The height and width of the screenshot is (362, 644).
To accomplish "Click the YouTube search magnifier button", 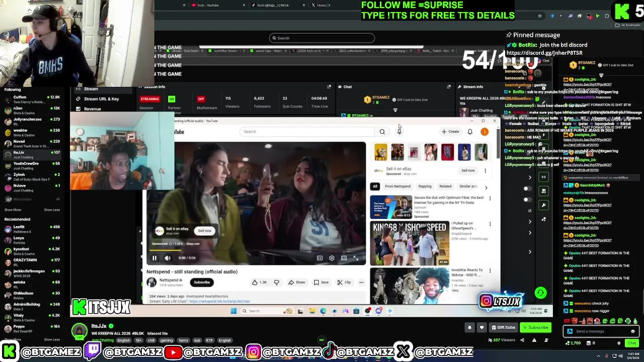I will (382, 132).
